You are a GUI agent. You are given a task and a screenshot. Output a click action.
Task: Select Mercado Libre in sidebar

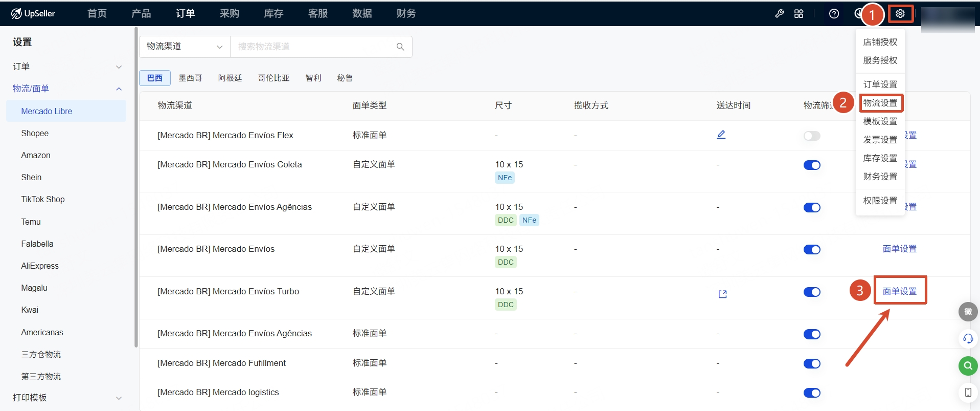coord(66,111)
